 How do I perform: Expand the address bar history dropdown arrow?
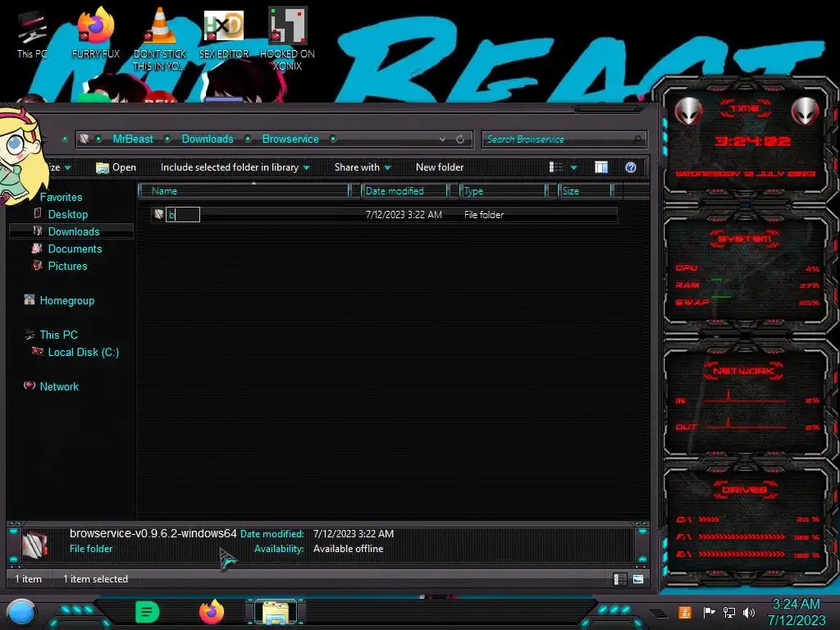click(442, 139)
